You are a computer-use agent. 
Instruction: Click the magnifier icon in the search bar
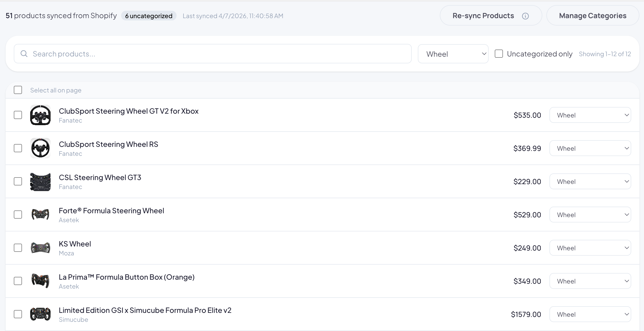point(24,54)
